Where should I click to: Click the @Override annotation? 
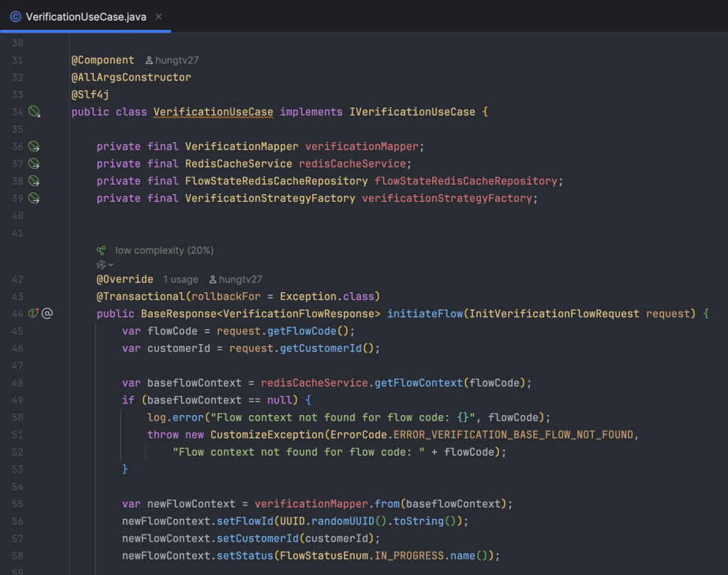125,279
